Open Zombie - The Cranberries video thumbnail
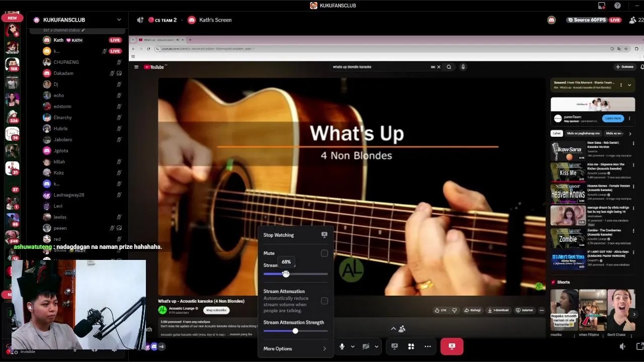Image resolution: width=644 pixels, height=362 pixels. (x=568, y=237)
